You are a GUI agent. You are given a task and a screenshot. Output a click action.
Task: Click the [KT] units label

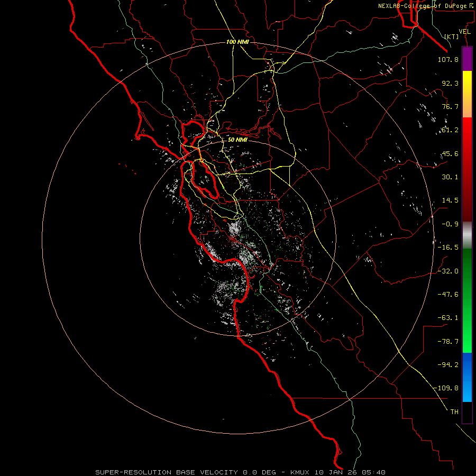pos(452,36)
